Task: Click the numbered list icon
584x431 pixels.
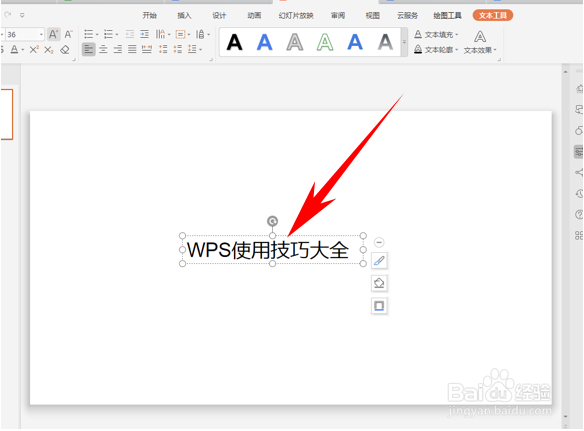Action: coord(108,35)
